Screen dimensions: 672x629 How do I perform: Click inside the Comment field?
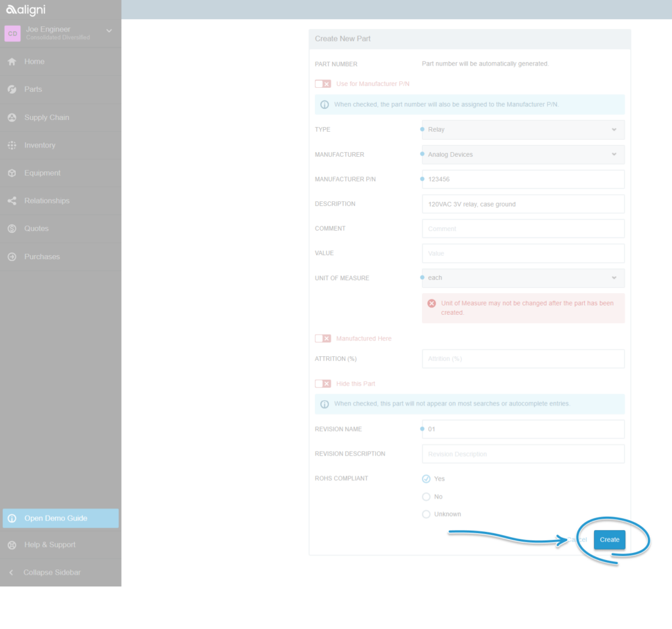tap(523, 228)
